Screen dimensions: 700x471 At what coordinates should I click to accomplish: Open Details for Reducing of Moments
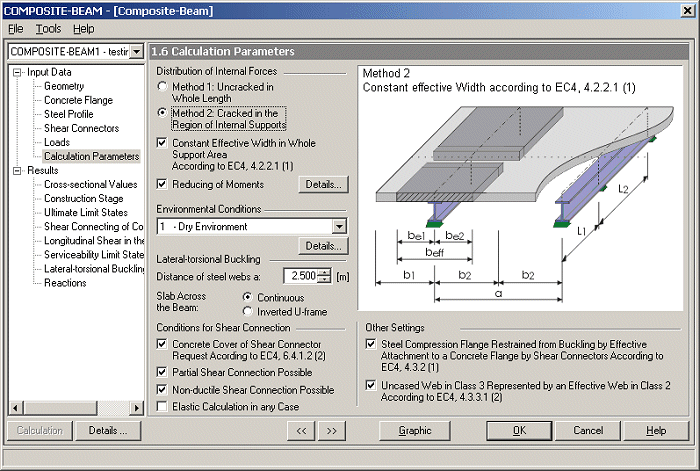click(323, 184)
